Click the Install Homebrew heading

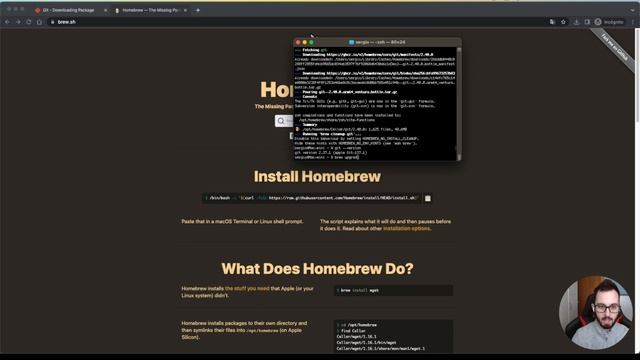(x=317, y=176)
